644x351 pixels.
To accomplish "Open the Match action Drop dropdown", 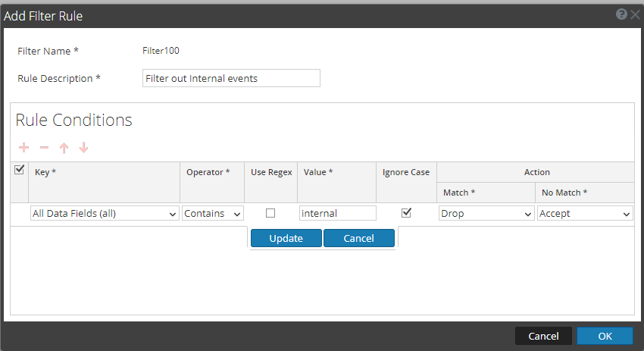I will [486, 214].
